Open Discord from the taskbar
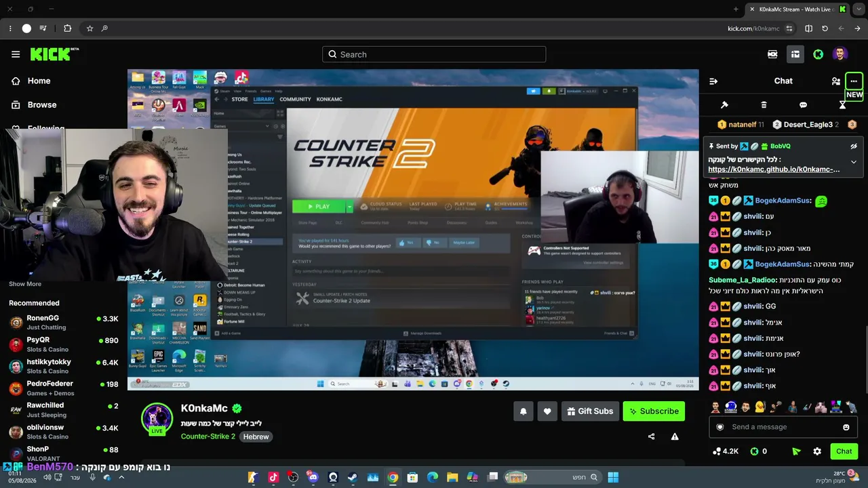Image resolution: width=868 pixels, height=488 pixels. click(313, 477)
